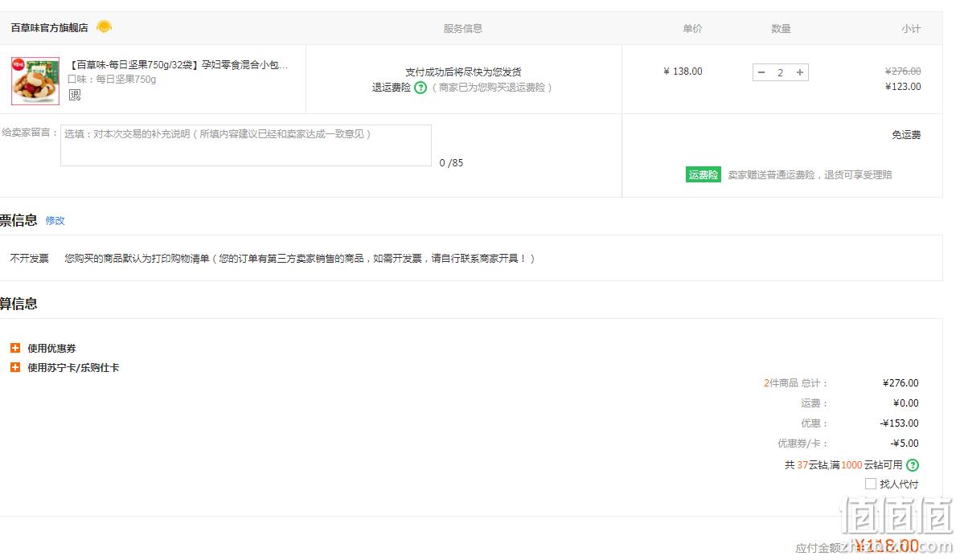
Task: Decrease quantity with the minus button
Action: pyautogui.click(x=761, y=72)
